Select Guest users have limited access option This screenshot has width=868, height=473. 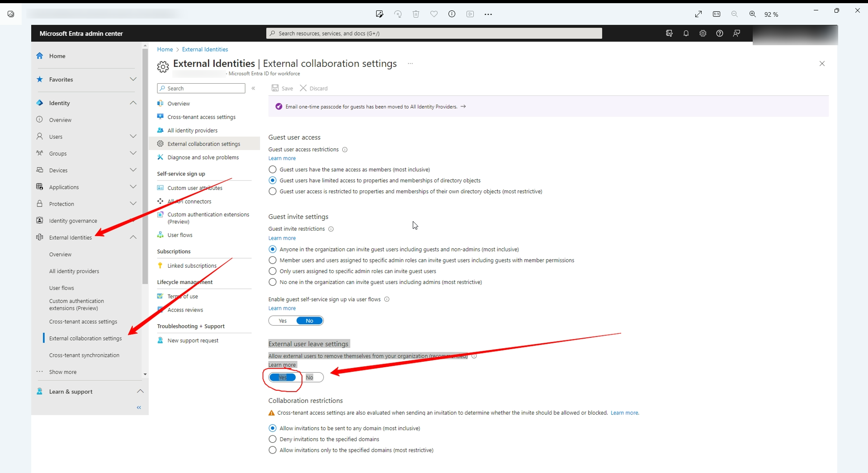coord(273,180)
